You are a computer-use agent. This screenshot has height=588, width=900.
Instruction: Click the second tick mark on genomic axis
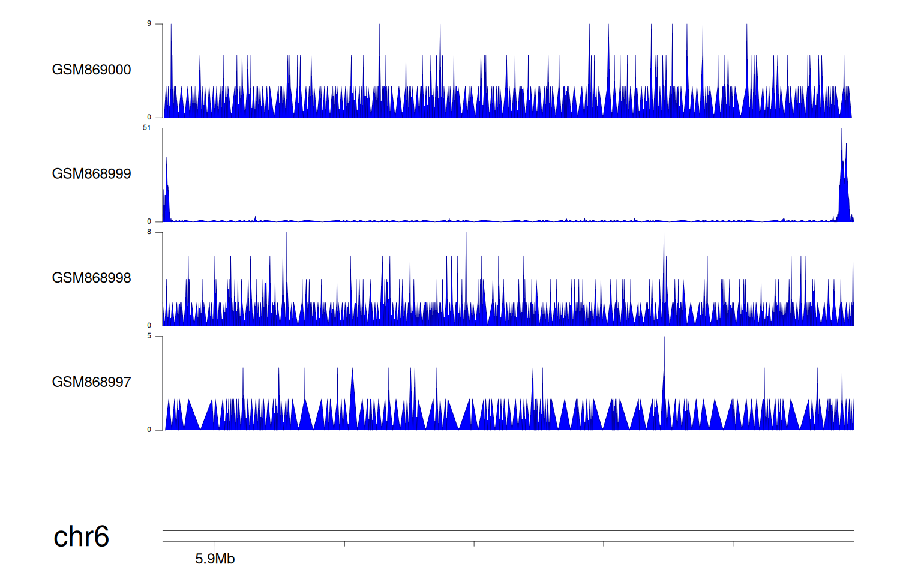(x=344, y=544)
